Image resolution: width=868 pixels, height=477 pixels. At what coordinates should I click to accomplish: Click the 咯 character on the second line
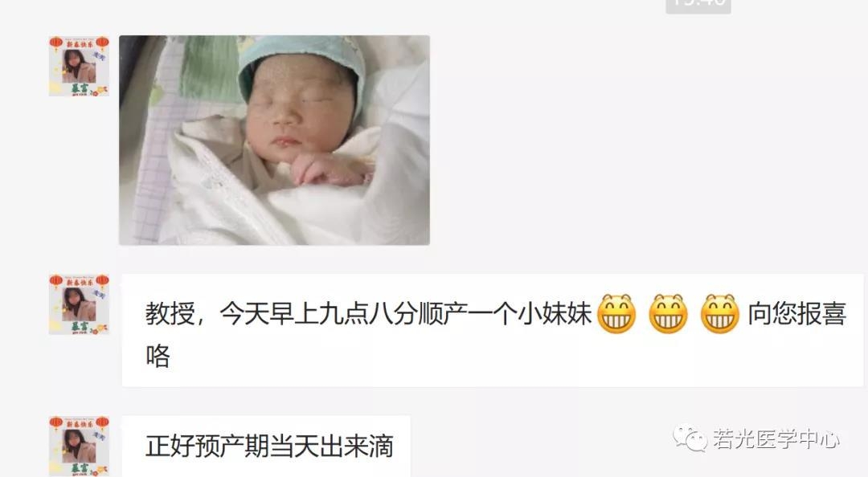point(158,356)
